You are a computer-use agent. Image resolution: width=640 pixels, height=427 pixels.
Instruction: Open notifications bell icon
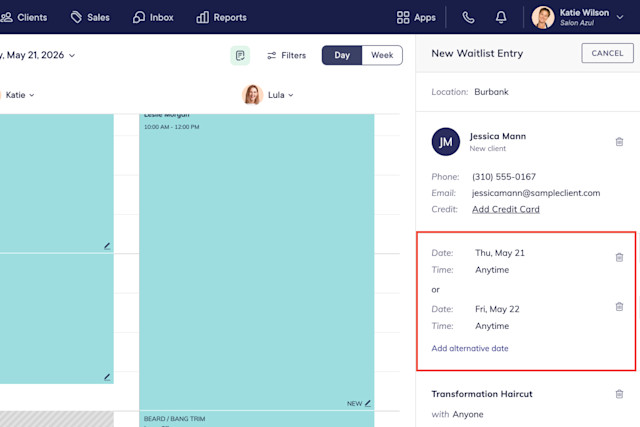(x=501, y=17)
